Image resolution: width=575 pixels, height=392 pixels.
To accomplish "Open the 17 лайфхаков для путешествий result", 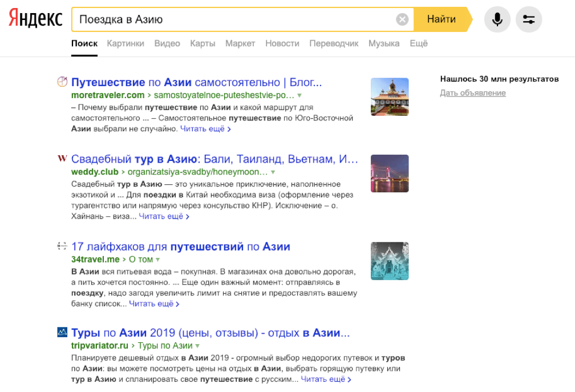I will tap(180, 246).
